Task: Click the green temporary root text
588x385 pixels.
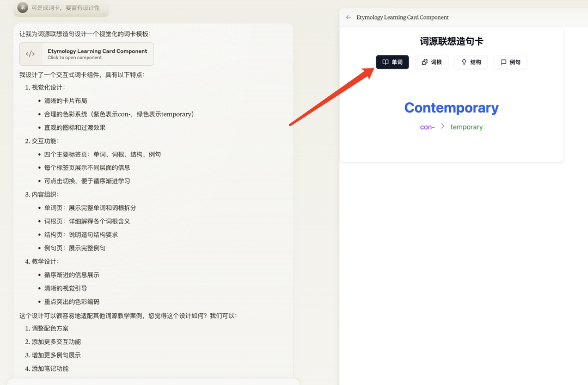Action: tap(467, 127)
